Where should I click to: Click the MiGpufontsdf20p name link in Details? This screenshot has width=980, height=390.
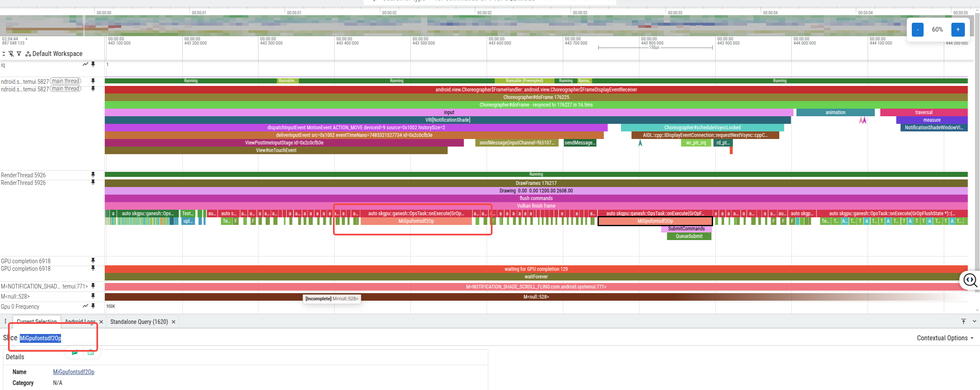point(74,372)
